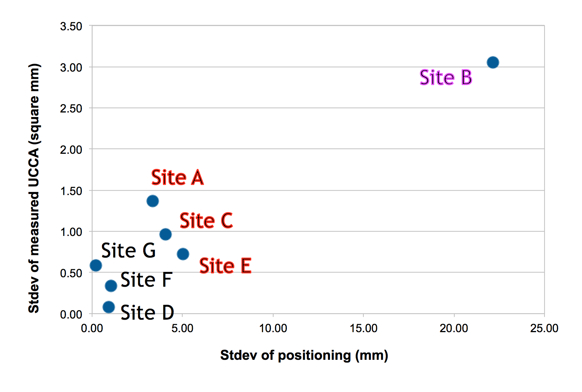Select the Site E data point

(183, 254)
